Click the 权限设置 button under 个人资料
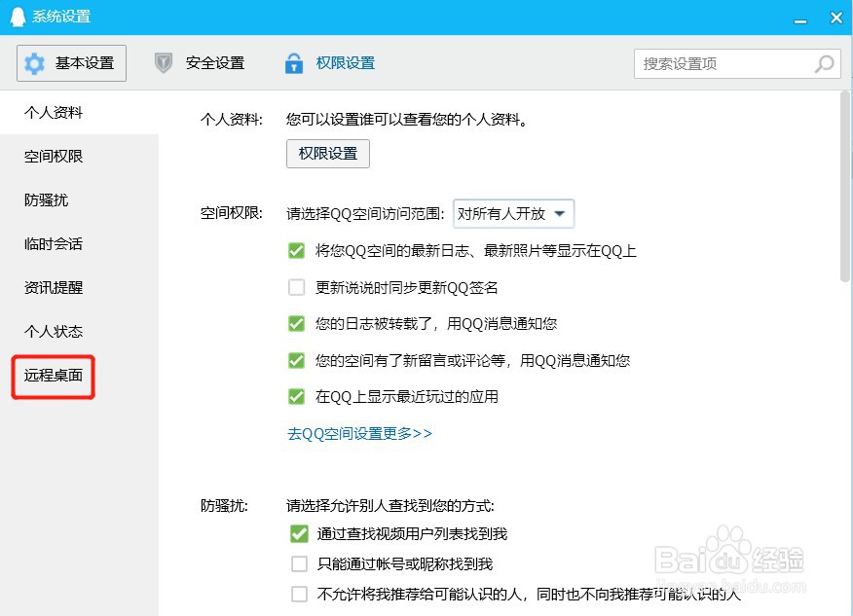This screenshot has width=853, height=616. coord(327,153)
